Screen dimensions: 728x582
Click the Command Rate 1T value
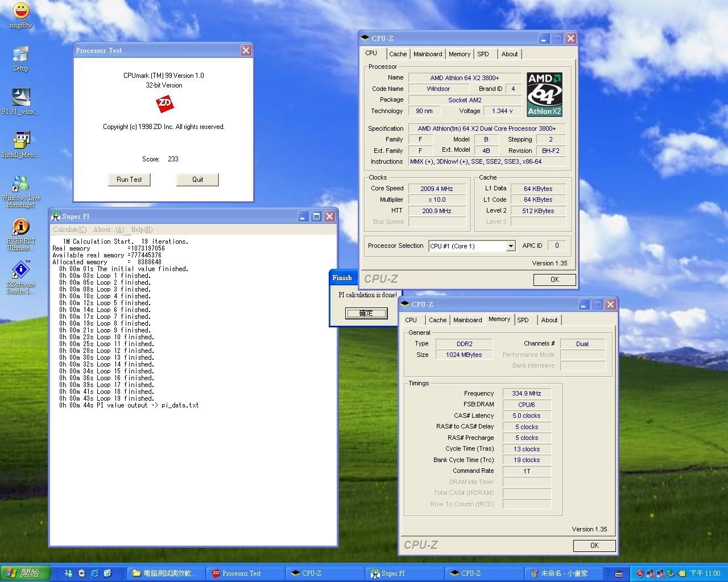click(x=527, y=471)
